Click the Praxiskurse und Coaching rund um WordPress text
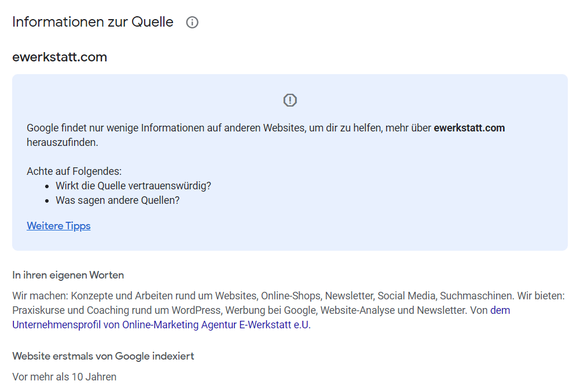Screen dimensions: 580x392 (x=116, y=310)
